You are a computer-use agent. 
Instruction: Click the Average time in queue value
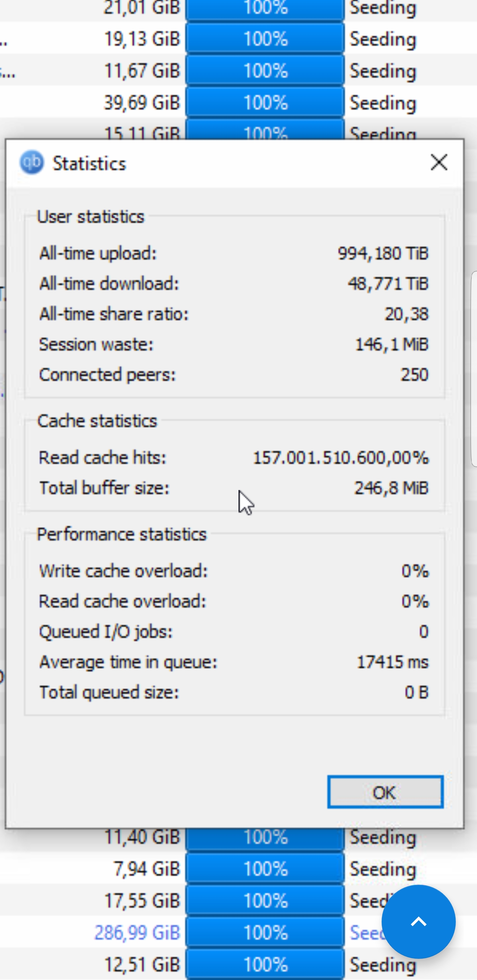click(x=393, y=662)
